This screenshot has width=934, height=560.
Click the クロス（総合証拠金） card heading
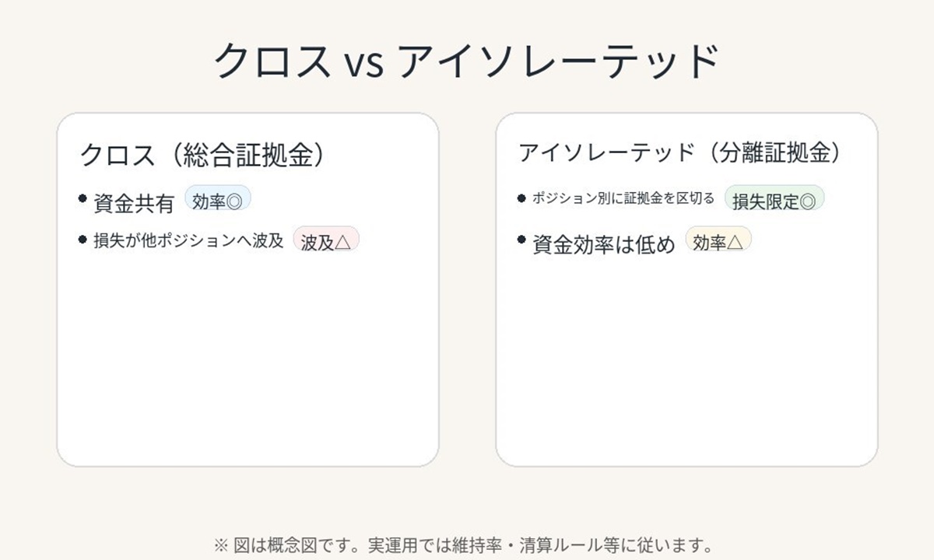(x=202, y=155)
